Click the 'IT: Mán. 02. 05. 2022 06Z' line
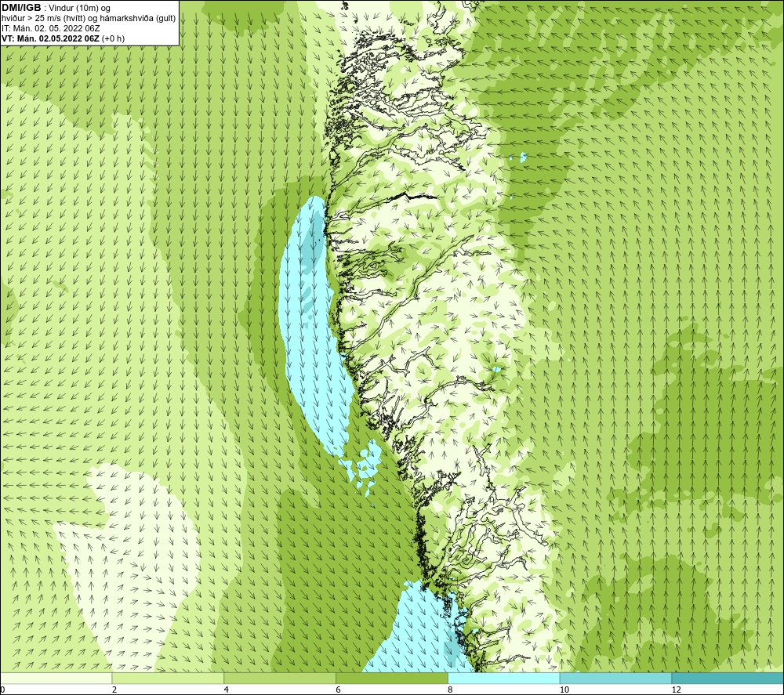This screenshot has width=784, height=695. coord(50,28)
